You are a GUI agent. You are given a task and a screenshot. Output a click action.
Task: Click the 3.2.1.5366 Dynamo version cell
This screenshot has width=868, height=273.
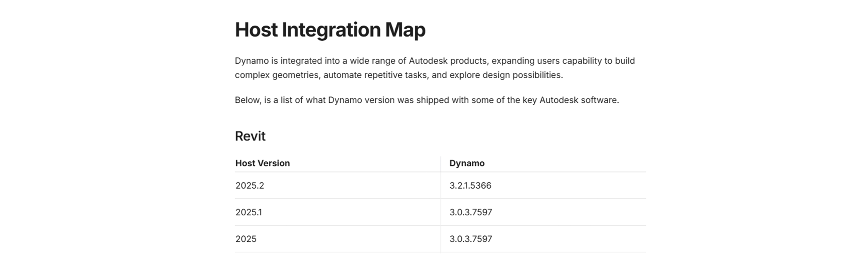tap(470, 186)
